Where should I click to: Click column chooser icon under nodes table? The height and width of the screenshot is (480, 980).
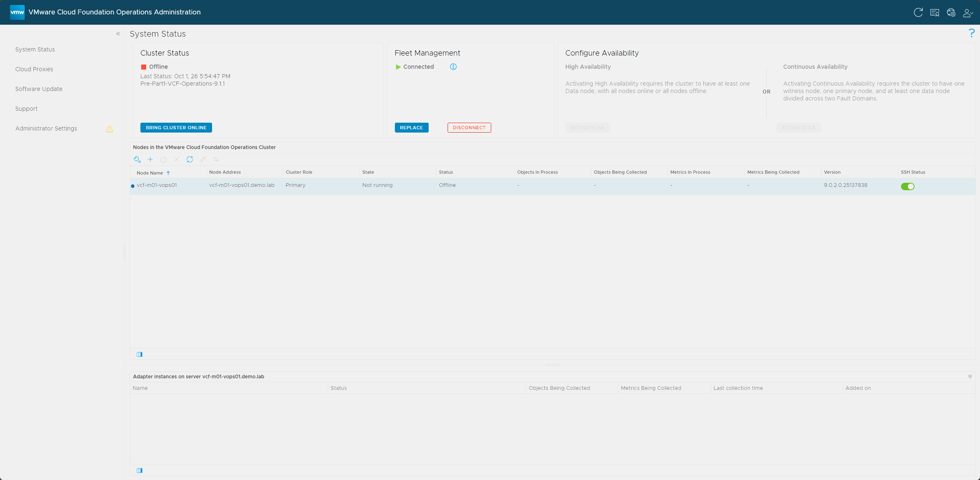(140, 354)
